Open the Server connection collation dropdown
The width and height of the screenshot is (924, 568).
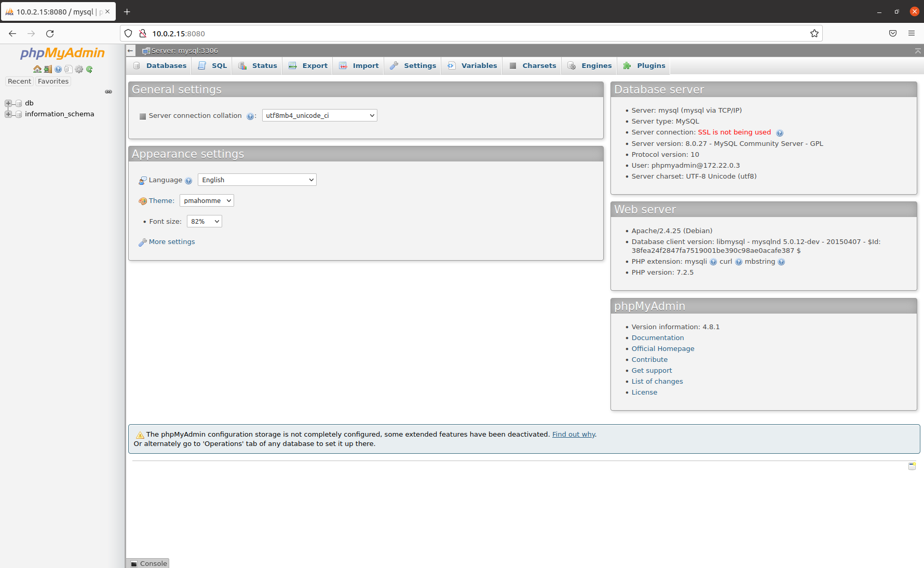319,115
